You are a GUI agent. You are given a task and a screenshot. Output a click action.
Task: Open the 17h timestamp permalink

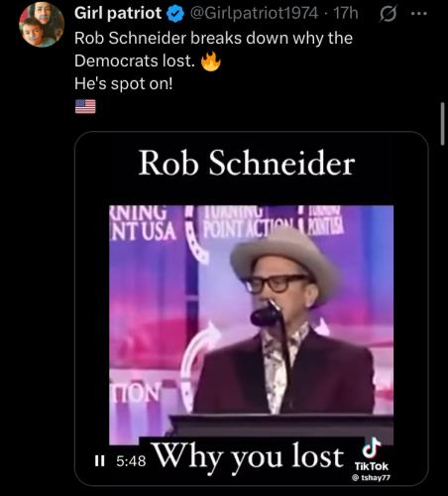pyautogui.click(x=346, y=13)
